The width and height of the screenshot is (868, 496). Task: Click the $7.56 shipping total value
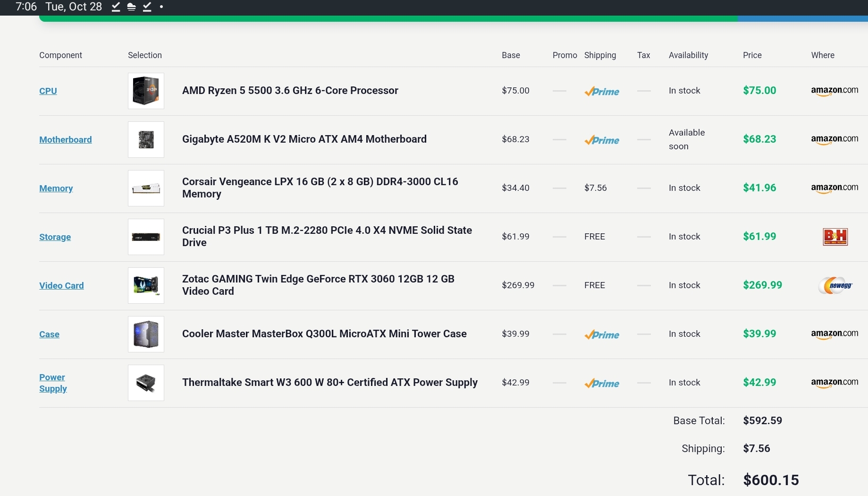point(757,448)
